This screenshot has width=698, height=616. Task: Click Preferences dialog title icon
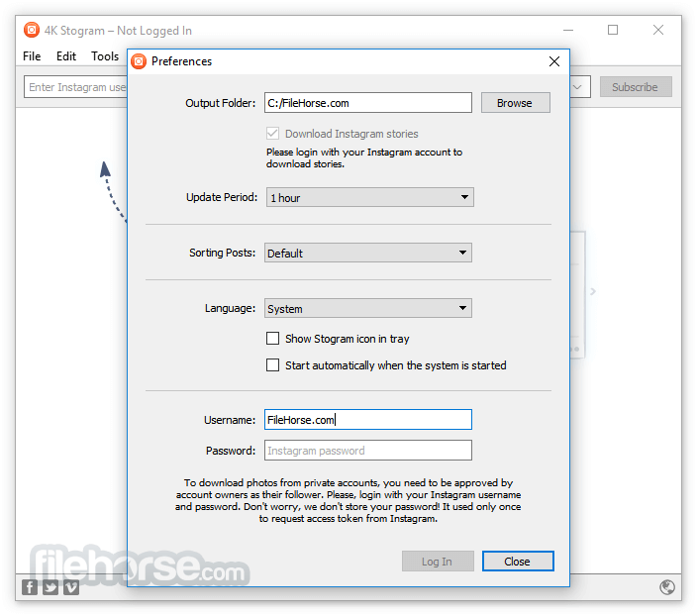139,61
